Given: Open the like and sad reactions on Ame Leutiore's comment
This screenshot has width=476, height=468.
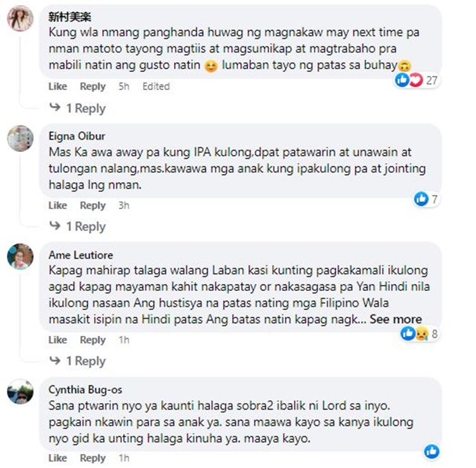Looking at the screenshot, I should coord(420,334).
